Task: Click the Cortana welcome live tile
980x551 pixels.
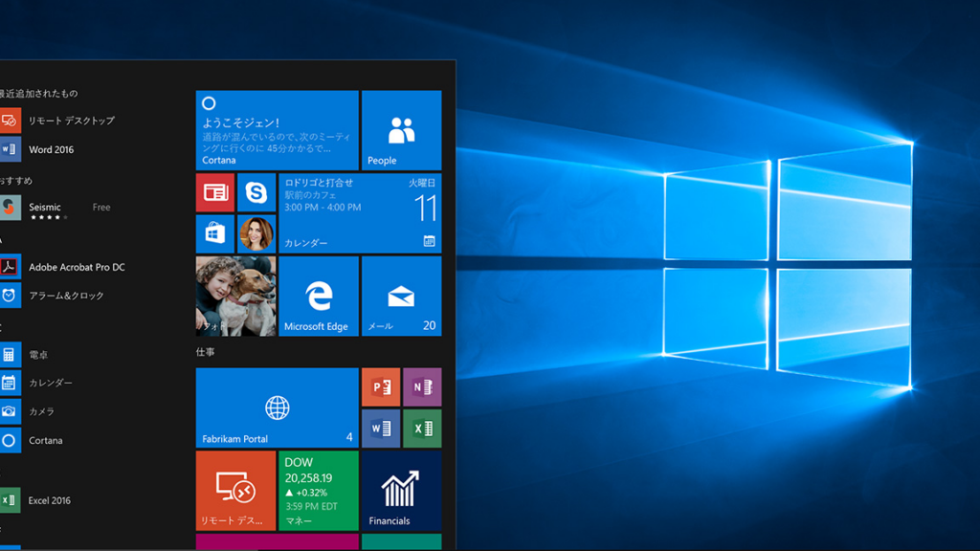Action: pos(277,130)
